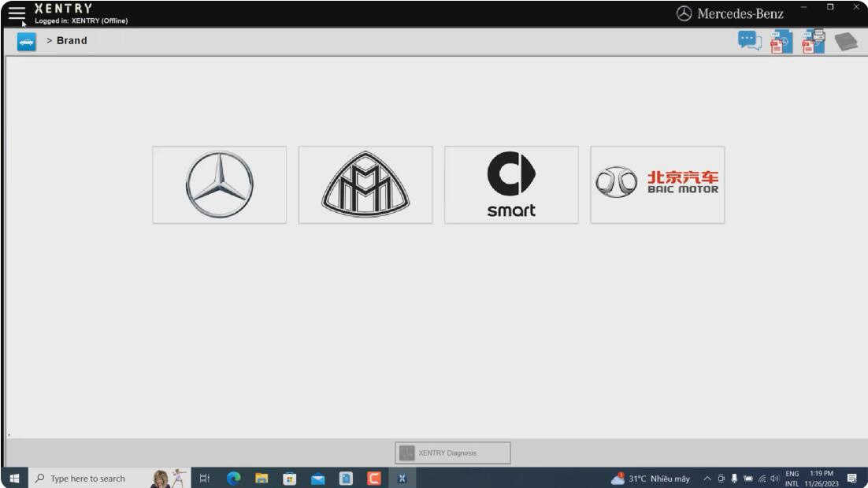Select the smart brand tile
The width and height of the screenshot is (868, 488).
tap(511, 185)
